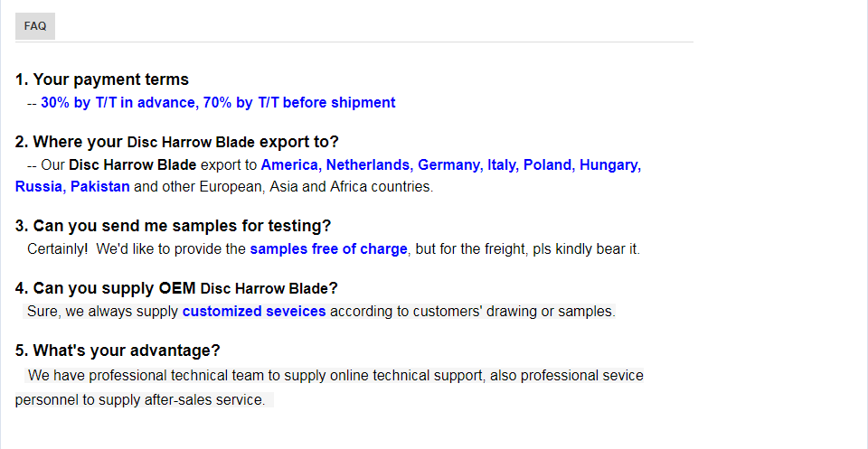
Task: Click the "professional technical team" answer line
Action: pos(335,376)
